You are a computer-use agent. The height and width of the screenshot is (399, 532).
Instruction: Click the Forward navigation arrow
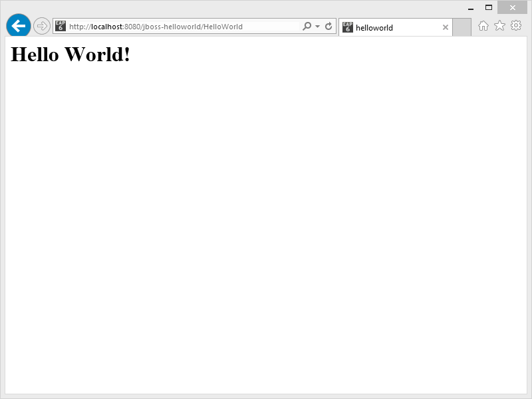[x=42, y=26]
